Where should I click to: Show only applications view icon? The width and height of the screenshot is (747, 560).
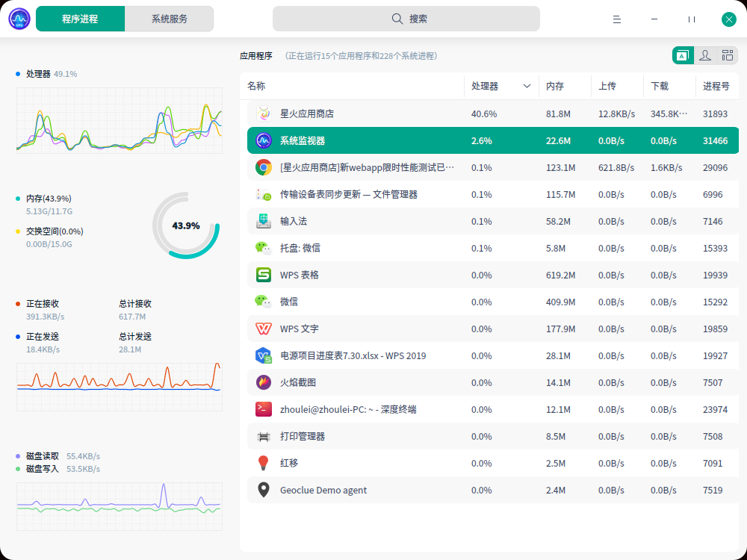[683, 56]
